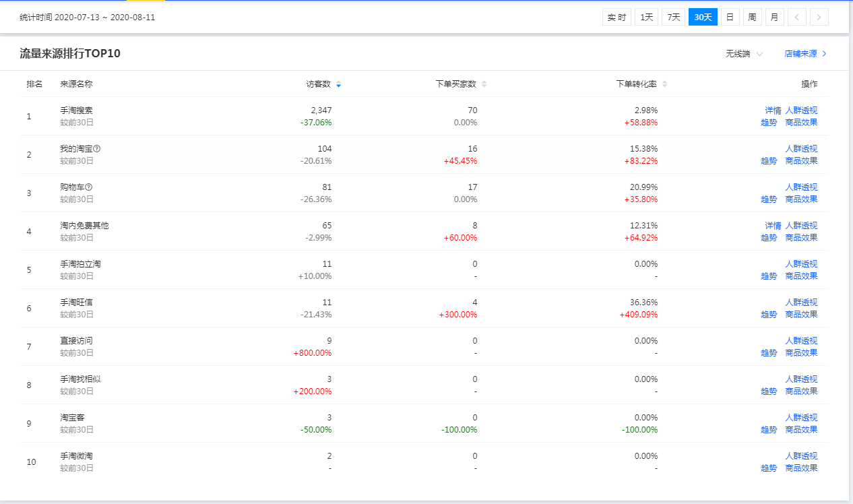Choose the 1天 range option

(647, 18)
